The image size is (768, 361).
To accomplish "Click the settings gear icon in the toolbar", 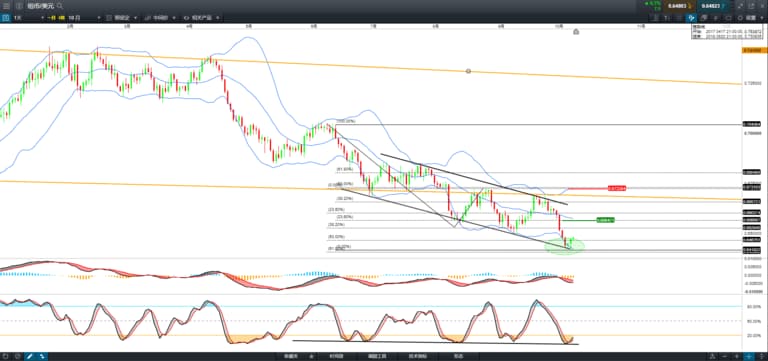I will (740, 18).
